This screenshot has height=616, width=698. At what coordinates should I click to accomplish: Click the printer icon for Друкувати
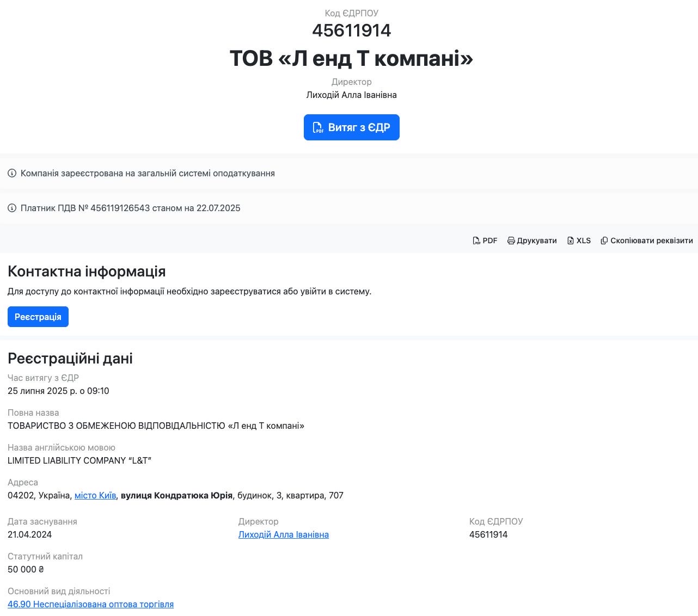tap(511, 241)
